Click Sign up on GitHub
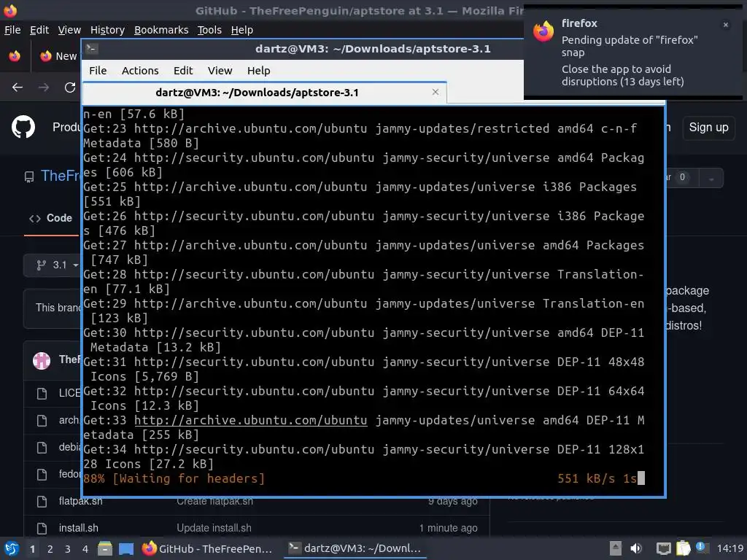Viewport: 747px width, 560px height. click(x=709, y=128)
